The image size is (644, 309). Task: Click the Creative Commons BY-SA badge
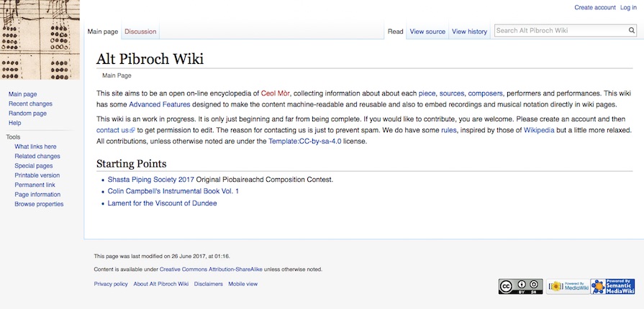[520, 287]
